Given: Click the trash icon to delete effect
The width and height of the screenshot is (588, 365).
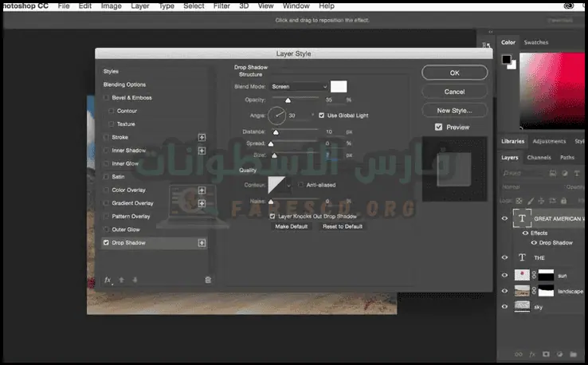Looking at the screenshot, I should (x=208, y=280).
